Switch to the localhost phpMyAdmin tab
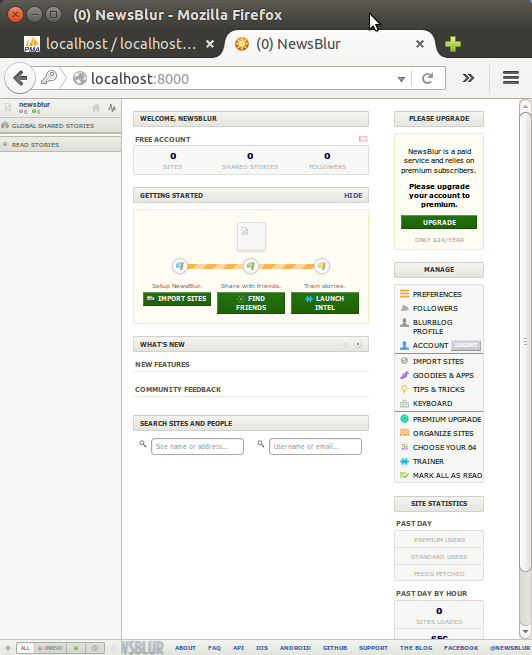This screenshot has width=532, height=655. point(119,44)
